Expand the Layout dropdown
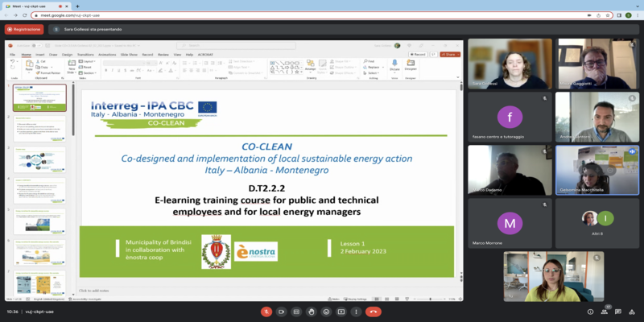The image size is (644, 322). point(87,61)
